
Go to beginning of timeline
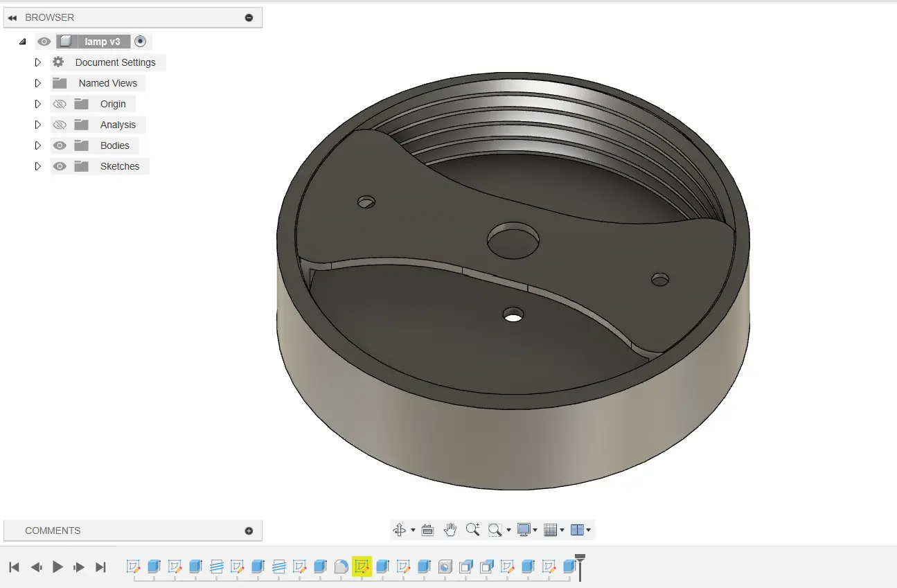click(14, 567)
